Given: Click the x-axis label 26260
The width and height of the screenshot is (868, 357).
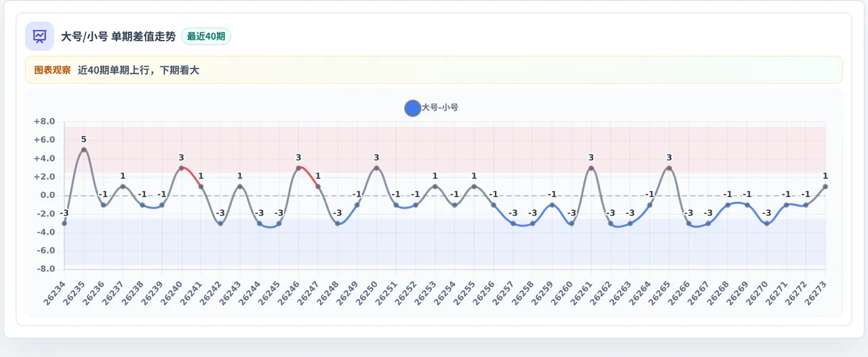Looking at the screenshot, I should tap(561, 293).
